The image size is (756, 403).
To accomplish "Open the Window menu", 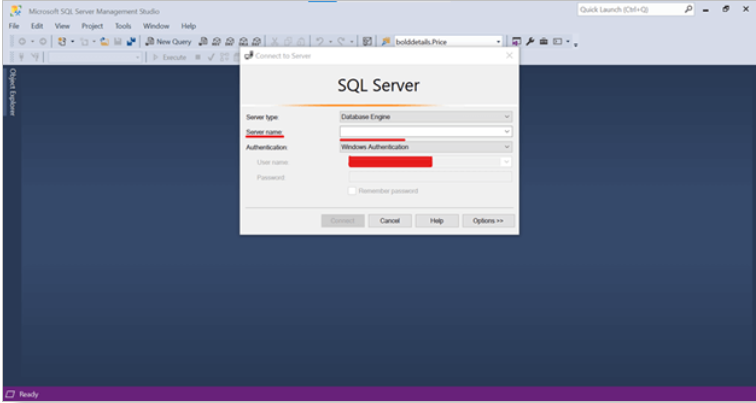I will [x=156, y=26].
